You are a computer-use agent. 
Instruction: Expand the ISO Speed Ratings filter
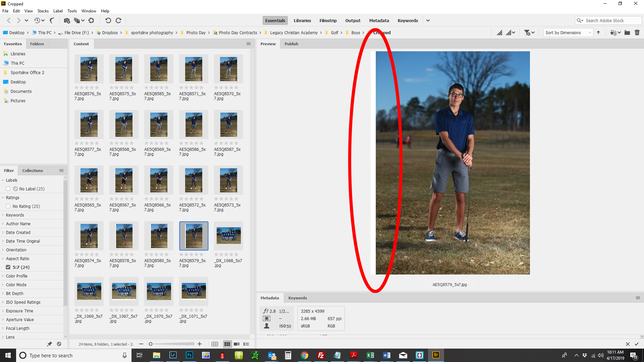point(3,302)
